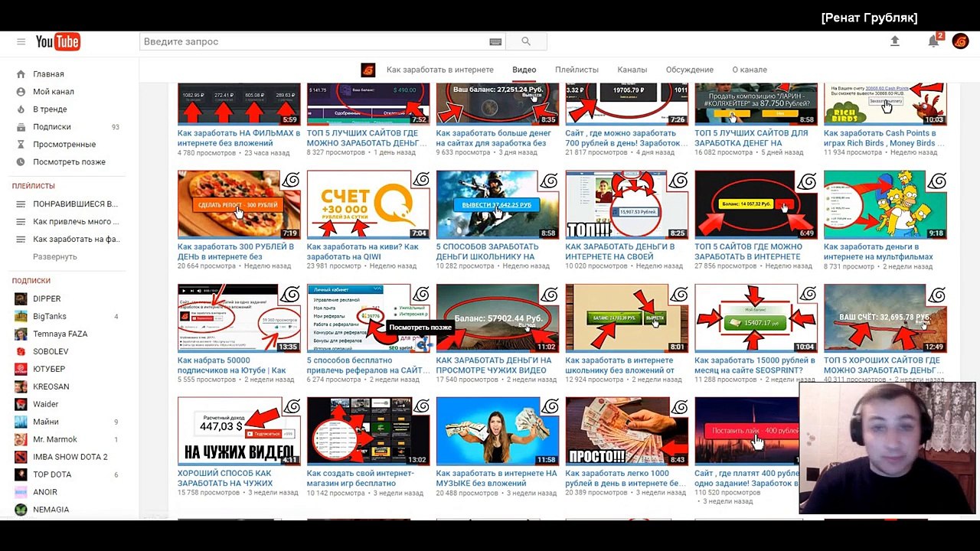Click the upload video icon
Image resolution: width=980 pixels, height=551 pixels.
point(894,41)
